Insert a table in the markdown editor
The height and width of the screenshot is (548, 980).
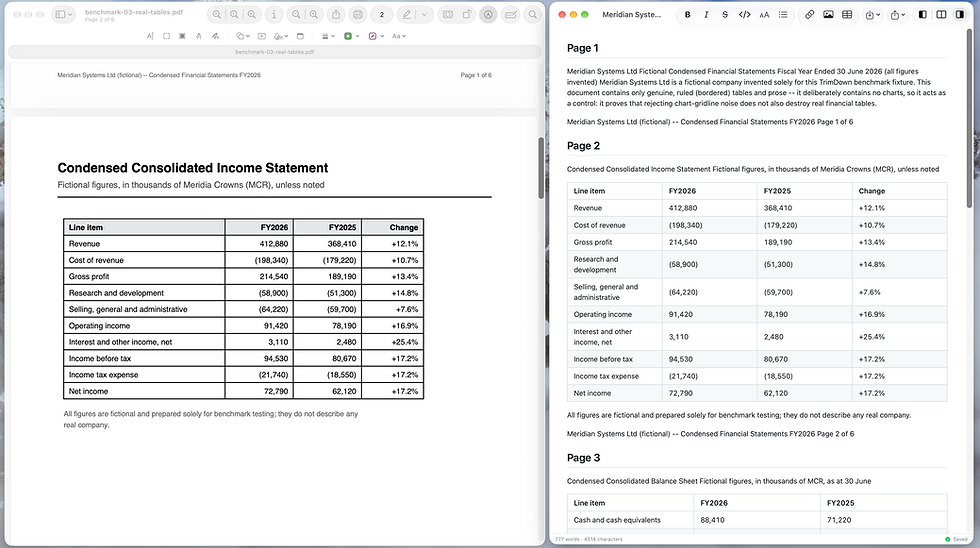847,14
